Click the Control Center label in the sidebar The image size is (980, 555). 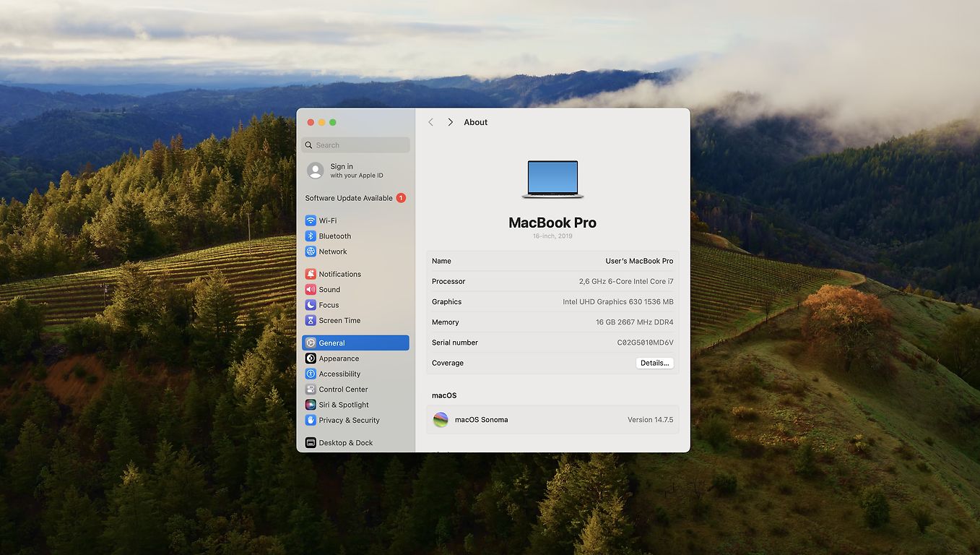344,389
